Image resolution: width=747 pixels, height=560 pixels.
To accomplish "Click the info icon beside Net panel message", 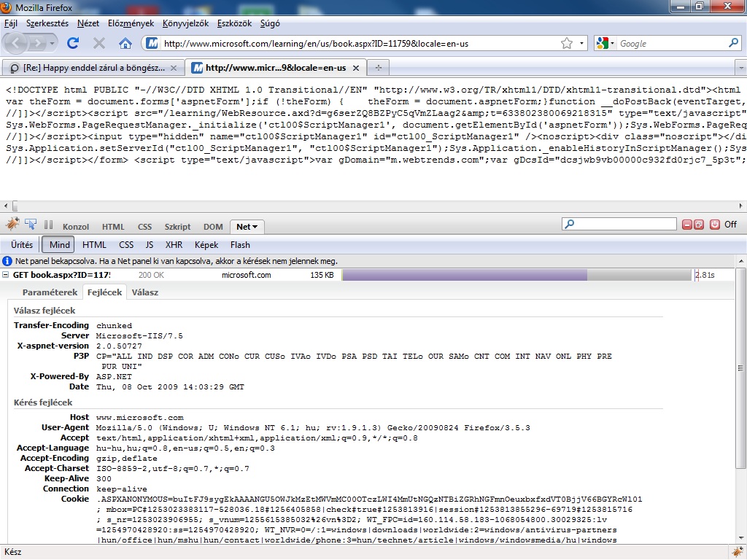I will (7, 261).
